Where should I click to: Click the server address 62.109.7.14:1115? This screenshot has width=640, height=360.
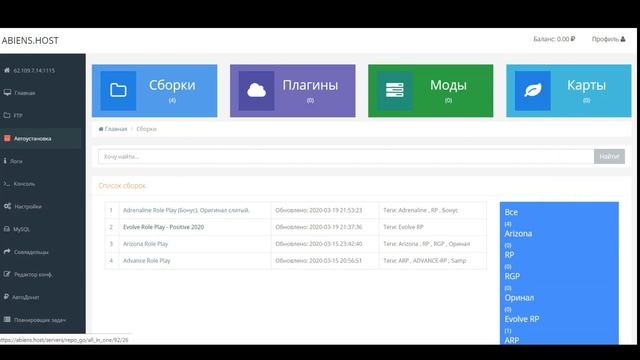34,70
